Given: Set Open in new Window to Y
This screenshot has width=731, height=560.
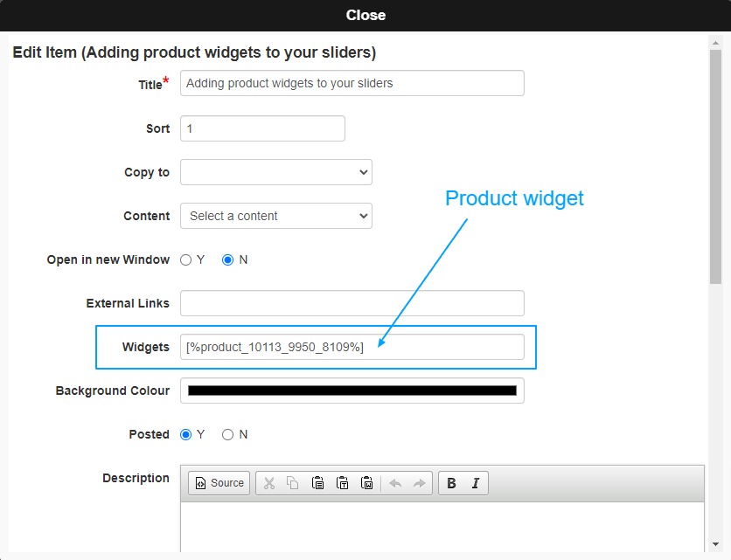Looking at the screenshot, I should click(185, 260).
